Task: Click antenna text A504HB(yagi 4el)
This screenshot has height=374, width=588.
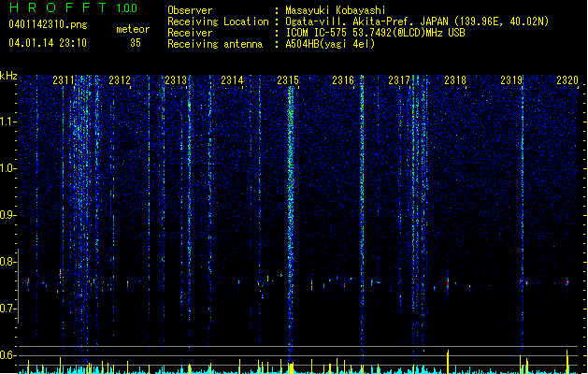Action: click(330, 44)
